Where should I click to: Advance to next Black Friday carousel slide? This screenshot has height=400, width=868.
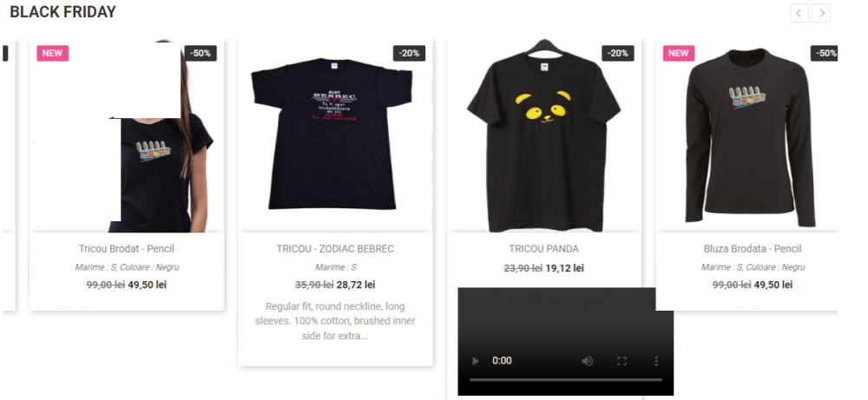click(821, 13)
